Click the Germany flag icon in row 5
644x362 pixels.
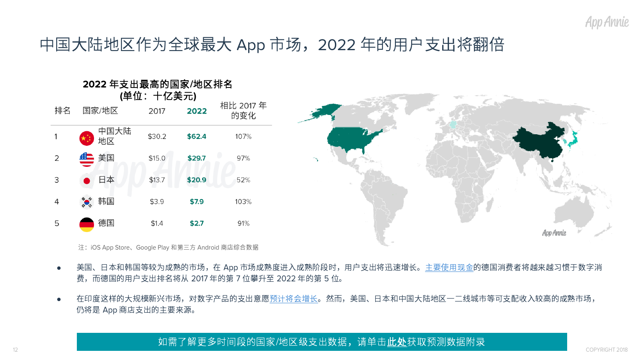[87, 224]
